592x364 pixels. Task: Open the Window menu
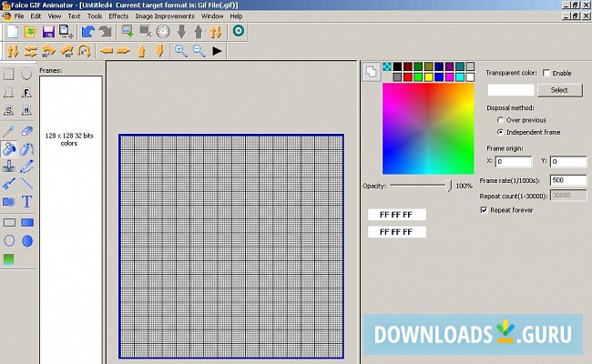tap(212, 16)
